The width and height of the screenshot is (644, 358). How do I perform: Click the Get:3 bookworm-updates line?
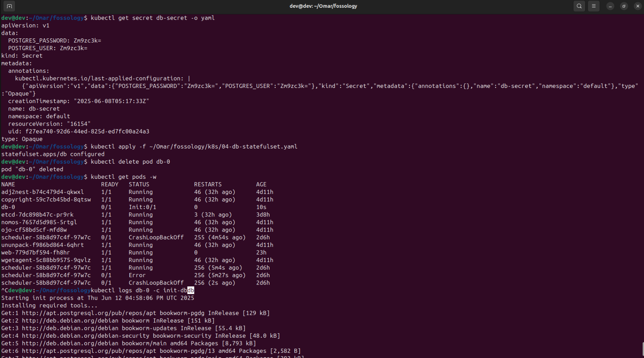[124, 328]
